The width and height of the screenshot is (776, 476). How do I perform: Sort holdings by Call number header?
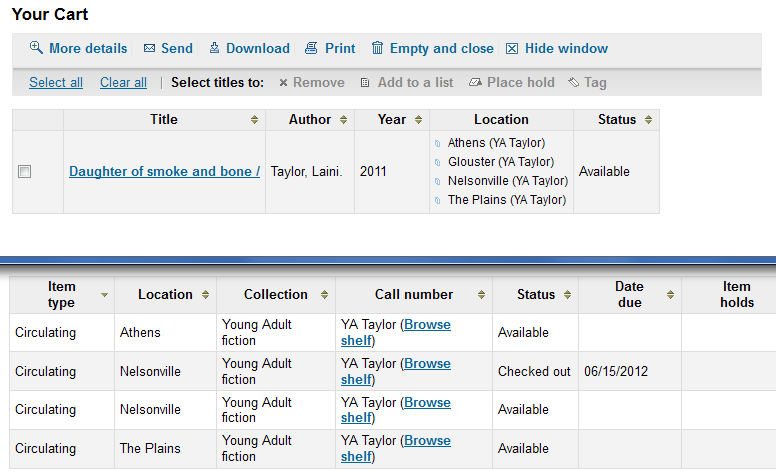(x=414, y=294)
